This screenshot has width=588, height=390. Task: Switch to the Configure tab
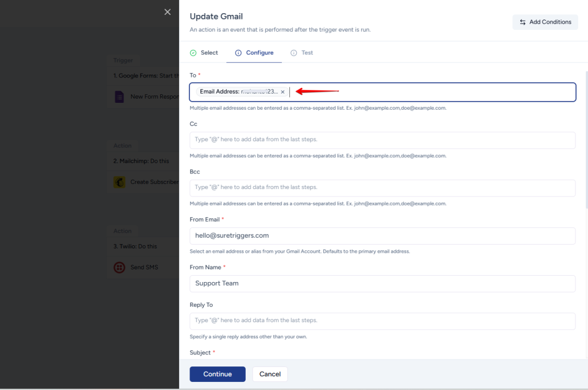click(x=254, y=53)
